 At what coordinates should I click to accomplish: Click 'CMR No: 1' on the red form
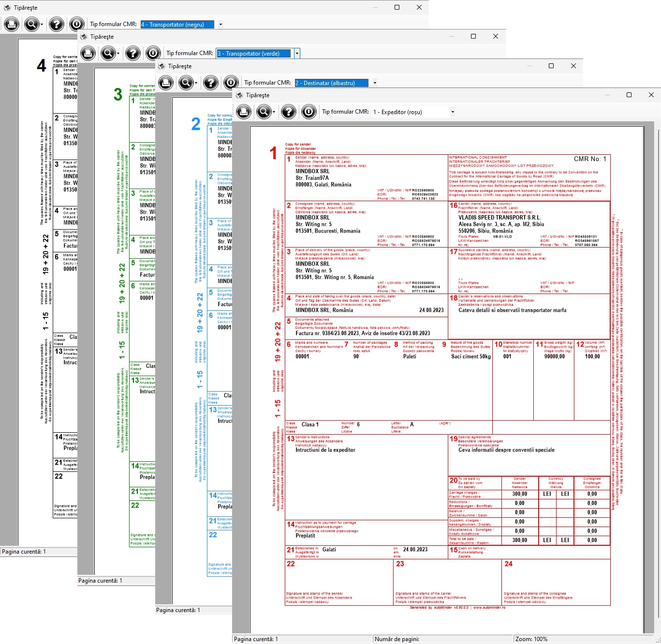pyautogui.click(x=590, y=159)
